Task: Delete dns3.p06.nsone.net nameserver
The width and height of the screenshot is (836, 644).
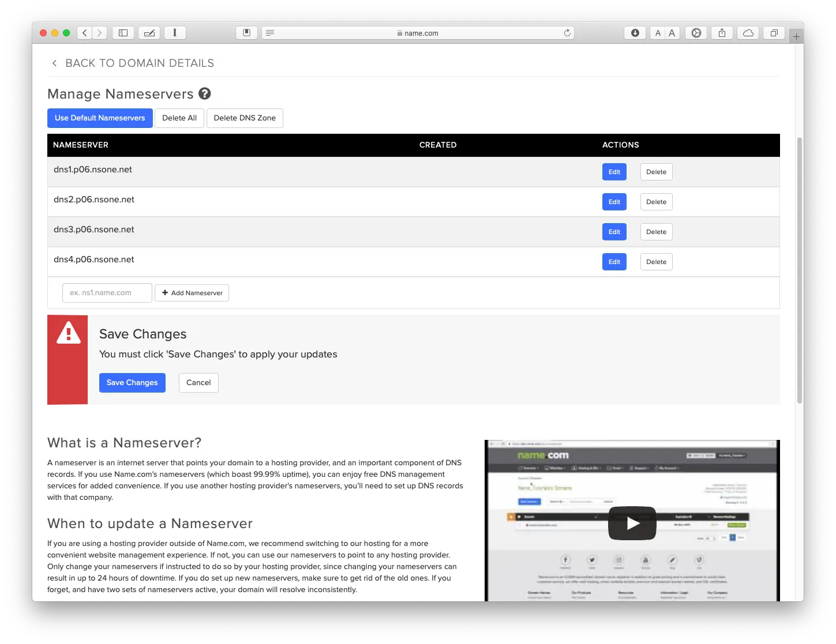Action: click(657, 232)
